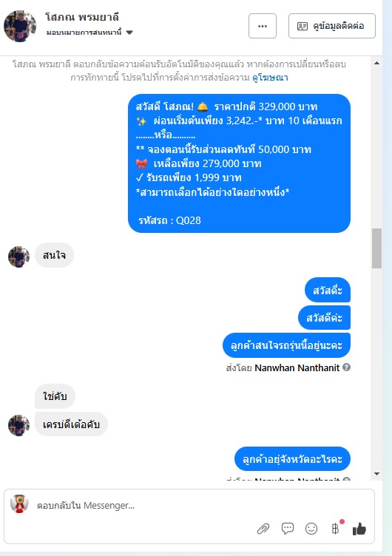This screenshot has width=392, height=556.
Task: Open the saved replies speech bubble icon
Action: [288, 529]
